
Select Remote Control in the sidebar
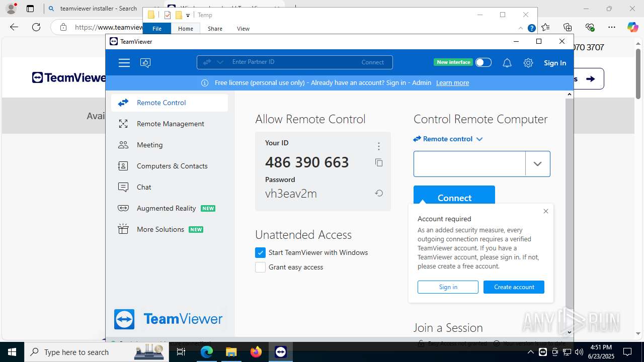pos(170,103)
